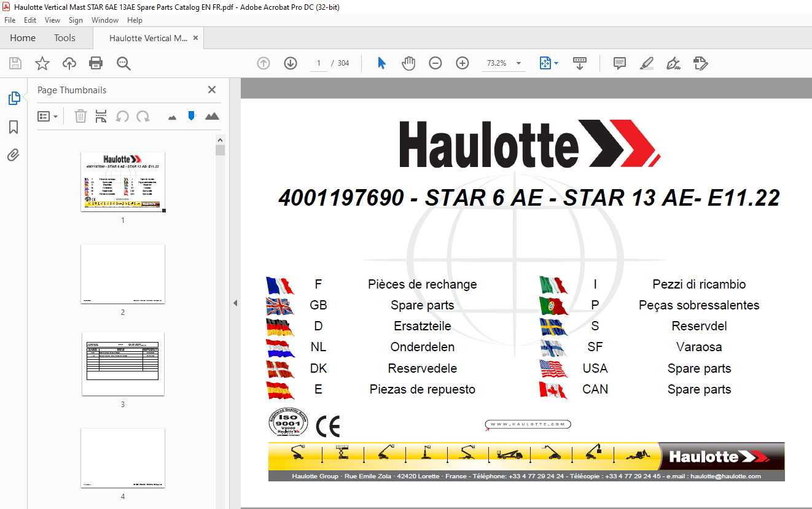Rotate page clockwise in thumbnails panel
The height and width of the screenshot is (509, 812).
point(143,116)
